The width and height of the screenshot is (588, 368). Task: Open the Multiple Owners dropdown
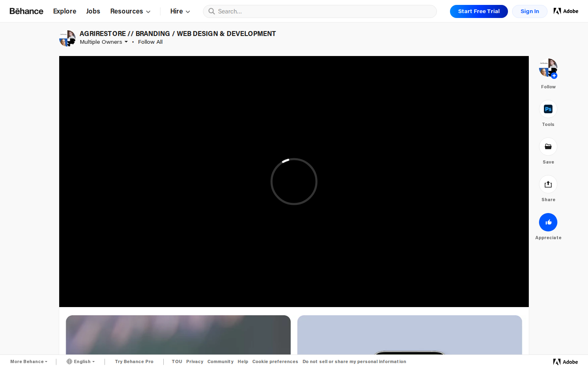click(104, 42)
